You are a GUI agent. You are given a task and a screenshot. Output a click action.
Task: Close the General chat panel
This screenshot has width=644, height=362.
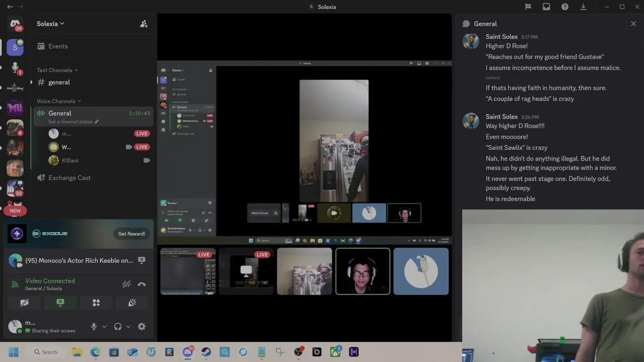633,24
